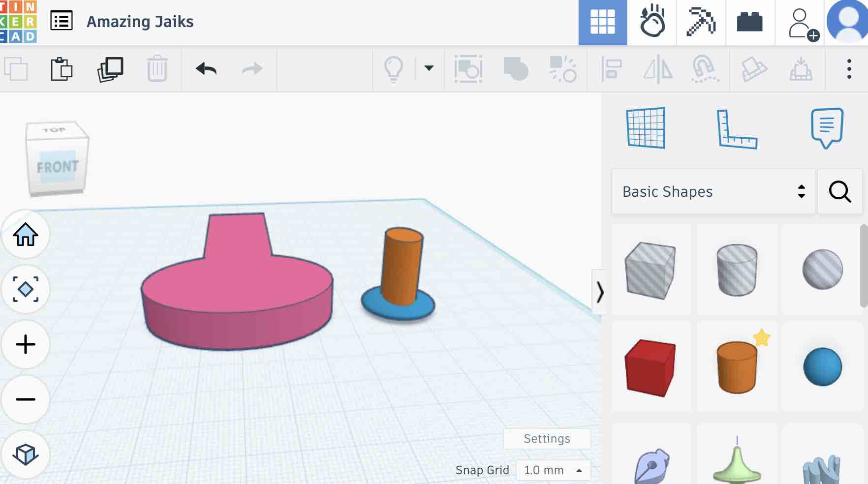Open the user profile avatar
The height and width of the screenshot is (484, 868).
click(x=847, y=22)
